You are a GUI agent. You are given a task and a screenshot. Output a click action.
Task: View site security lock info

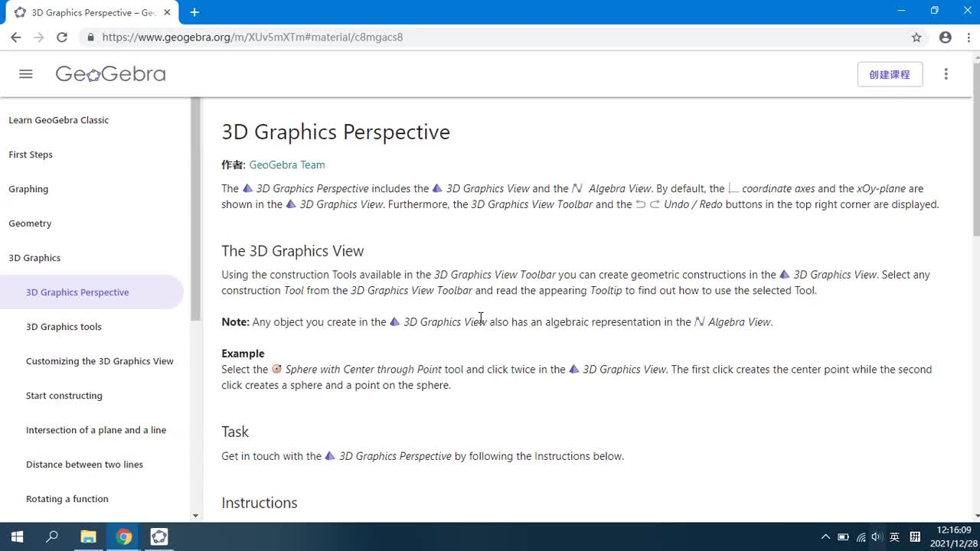[90, 37]
